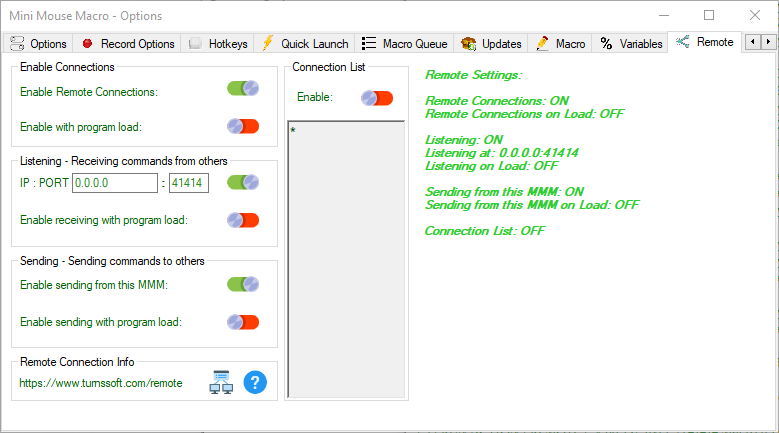This screenshot has width=779, height=433.
Task: Toggle Enable with program load switch
Action: 243,126
